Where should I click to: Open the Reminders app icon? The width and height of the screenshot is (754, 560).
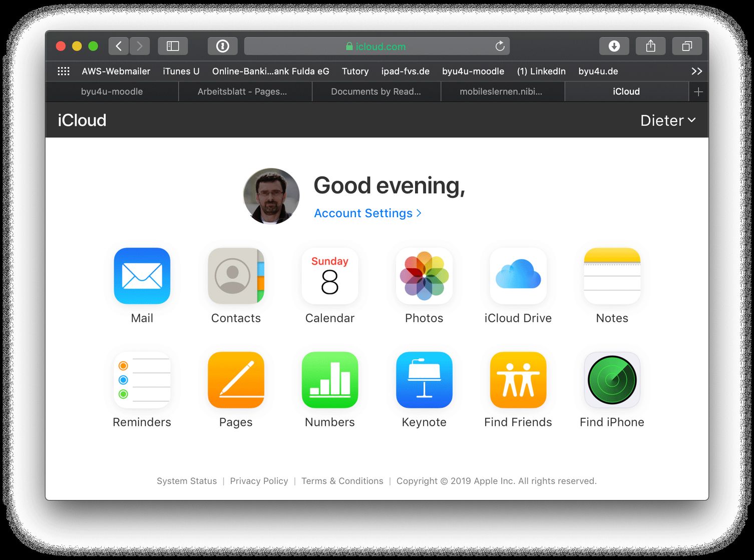tap(142, 380)
